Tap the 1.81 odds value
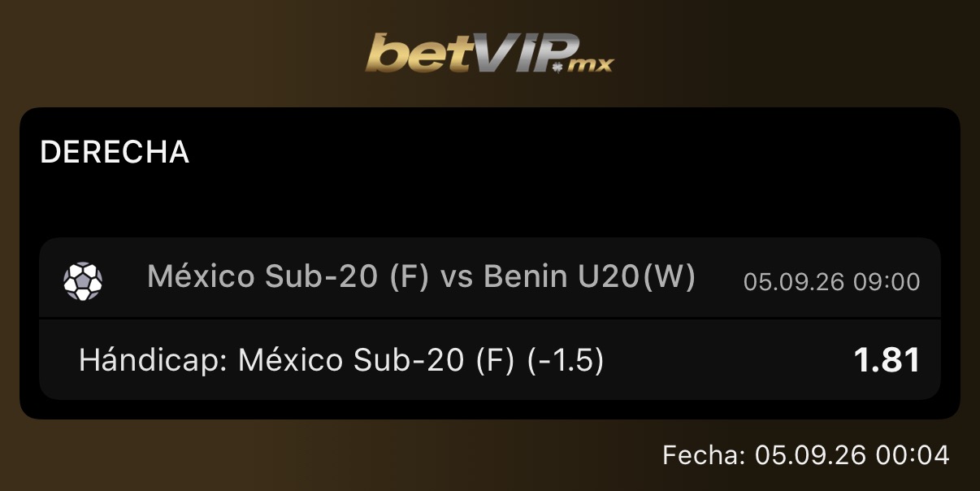Image resolution: width=980 pixels, height=491 pixels. tap(887, 360)
